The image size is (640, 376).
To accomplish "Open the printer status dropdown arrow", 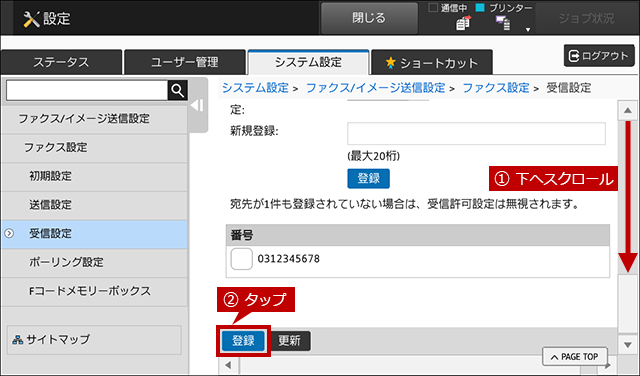I will (528, 29).
